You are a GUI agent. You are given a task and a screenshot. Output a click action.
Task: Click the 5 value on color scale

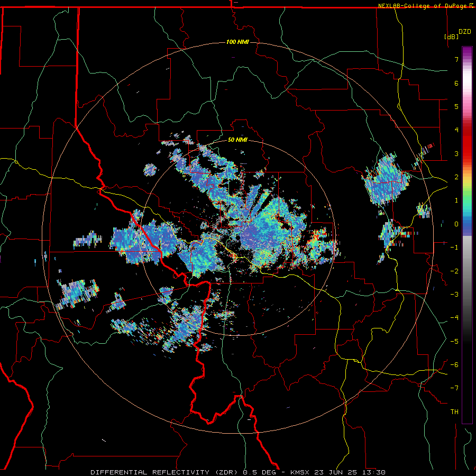point(456,106)
